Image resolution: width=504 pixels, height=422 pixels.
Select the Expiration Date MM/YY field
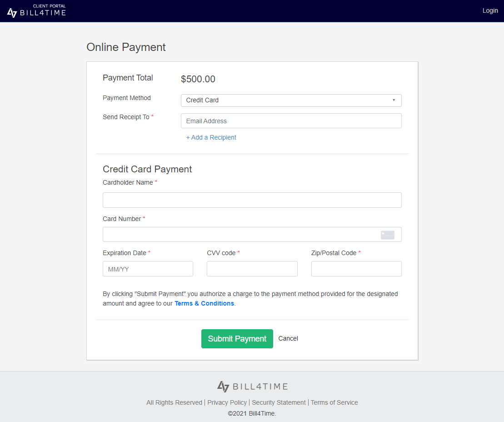click(148, 269)
